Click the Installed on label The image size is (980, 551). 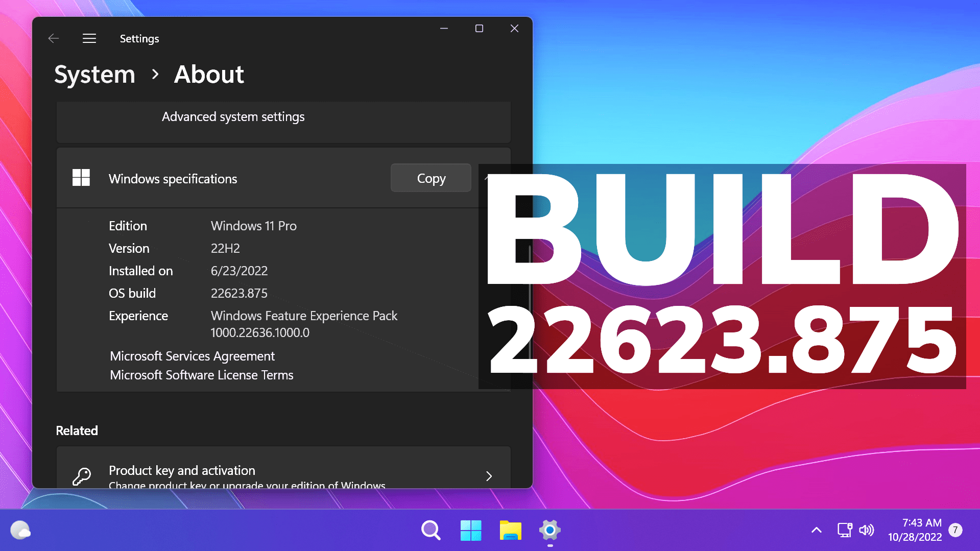click(x=141, y=271)
